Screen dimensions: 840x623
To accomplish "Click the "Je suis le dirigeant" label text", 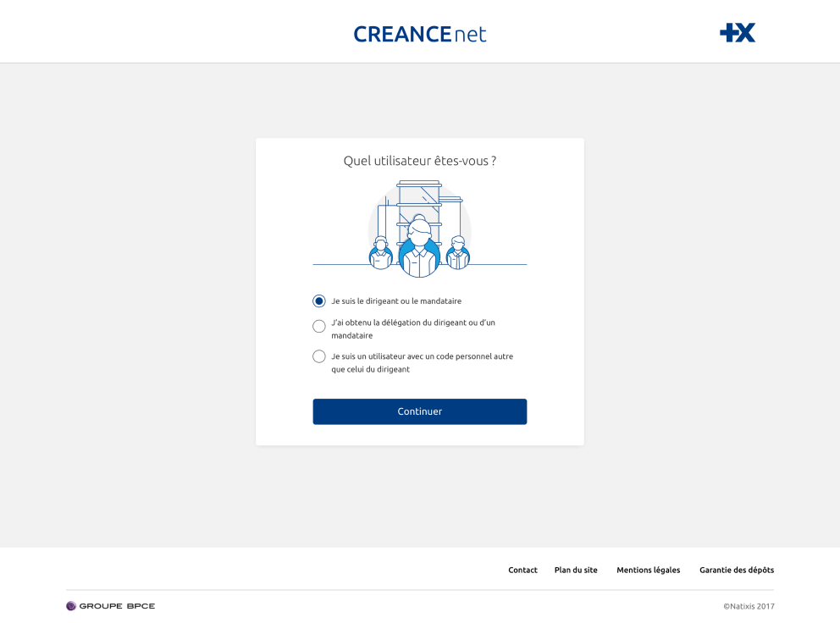I will [395, 301].
